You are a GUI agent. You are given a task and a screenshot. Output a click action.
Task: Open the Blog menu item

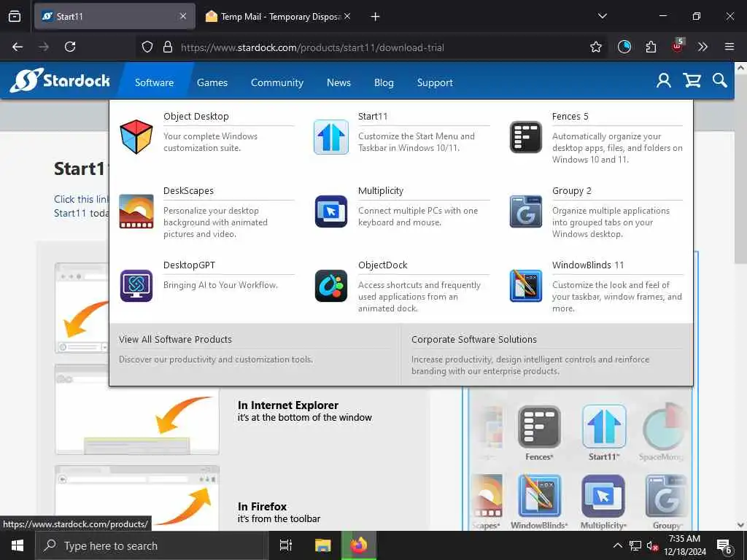(384, 82)
